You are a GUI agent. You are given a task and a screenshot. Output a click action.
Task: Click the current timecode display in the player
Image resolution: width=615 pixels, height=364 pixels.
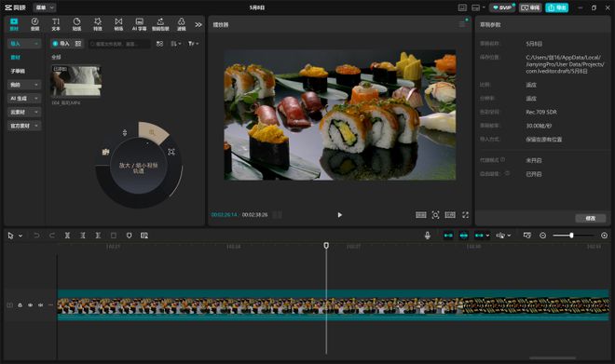coord(224,215)
